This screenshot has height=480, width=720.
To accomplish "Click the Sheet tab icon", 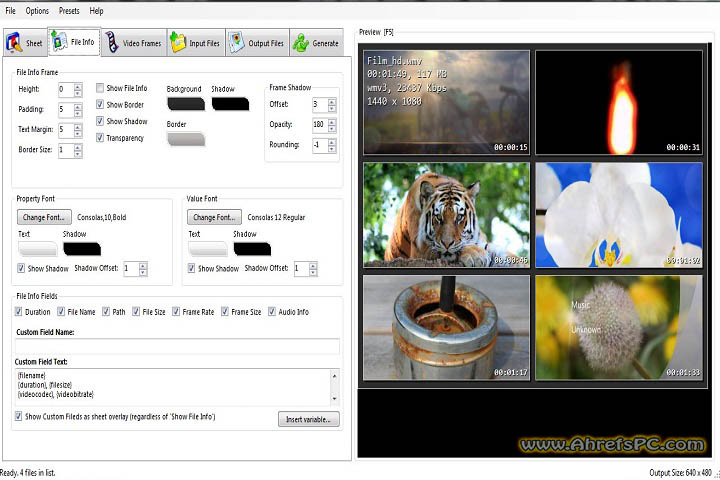I will coord(14,43).
